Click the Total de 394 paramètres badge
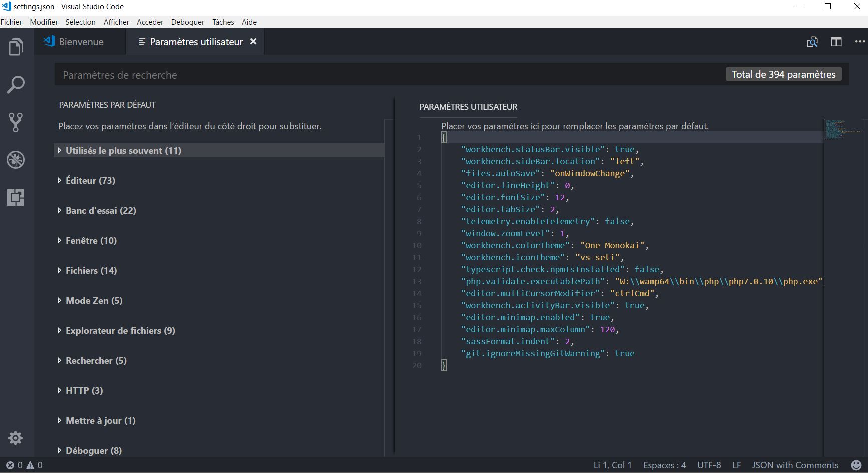This screenshot has width=868, height=473. 783,74
